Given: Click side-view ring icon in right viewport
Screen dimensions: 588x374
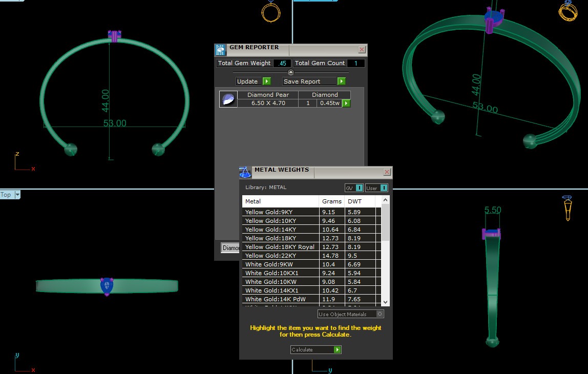Looking at the screenshot, I should (567, 207).
